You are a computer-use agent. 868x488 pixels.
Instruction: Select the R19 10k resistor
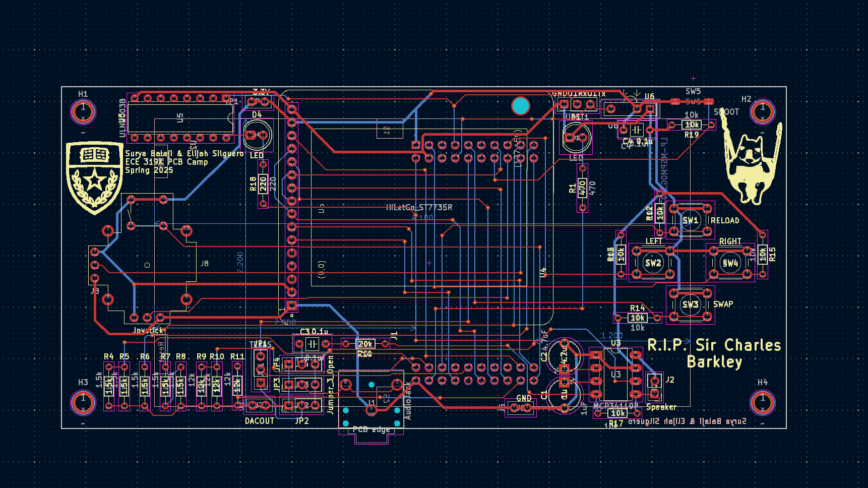tap(692, 125)
